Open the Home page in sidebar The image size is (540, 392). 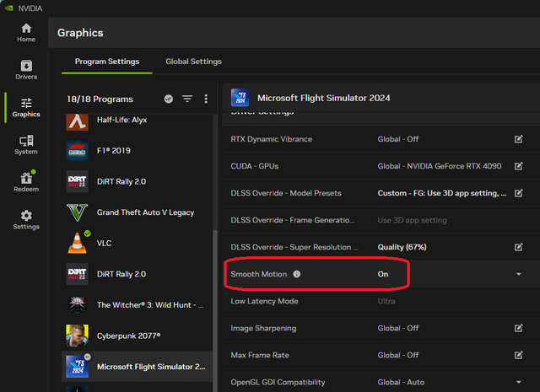click(26, 33)
